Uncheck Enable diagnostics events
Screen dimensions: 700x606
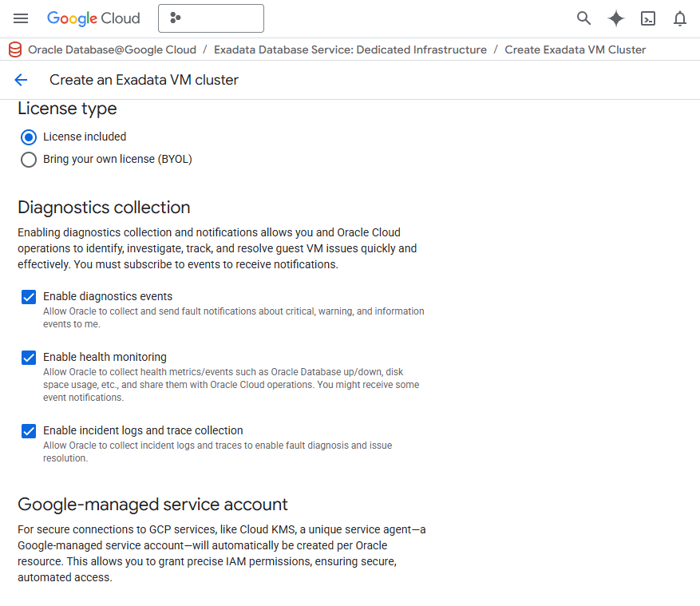pos(29,297)
